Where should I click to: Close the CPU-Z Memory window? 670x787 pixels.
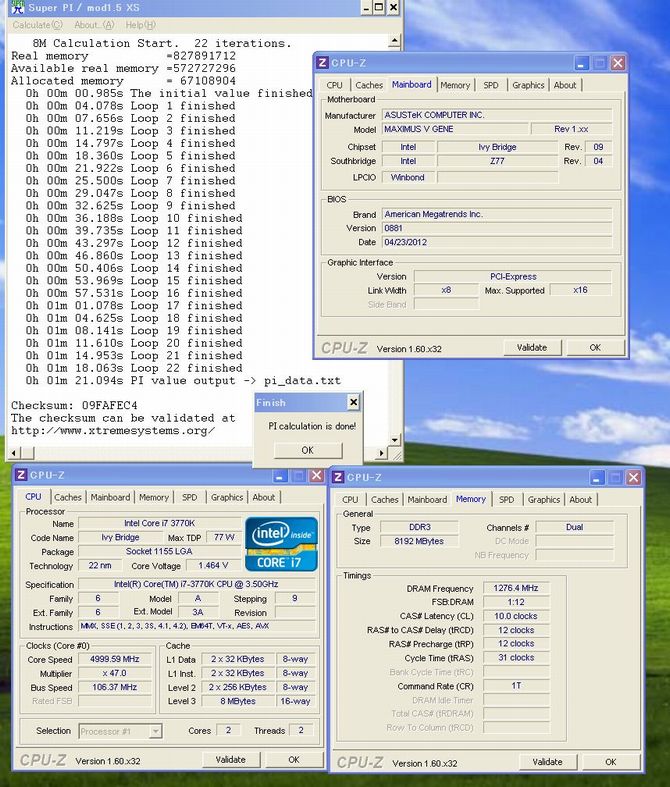coord(633,477)
